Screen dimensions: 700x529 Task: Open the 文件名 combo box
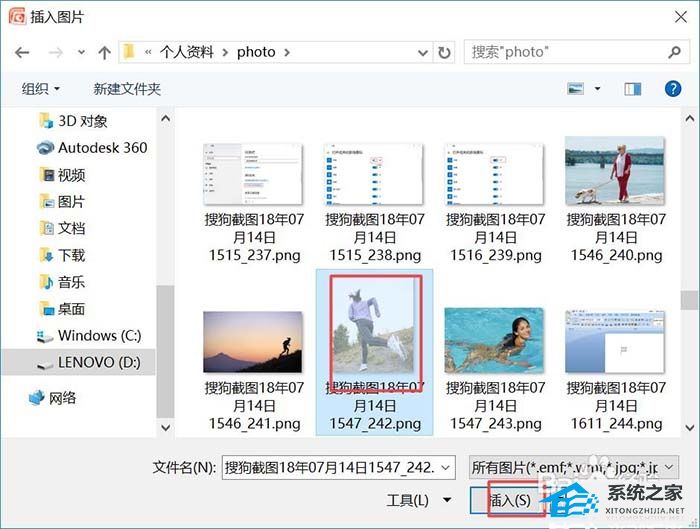tap(338, 467)
